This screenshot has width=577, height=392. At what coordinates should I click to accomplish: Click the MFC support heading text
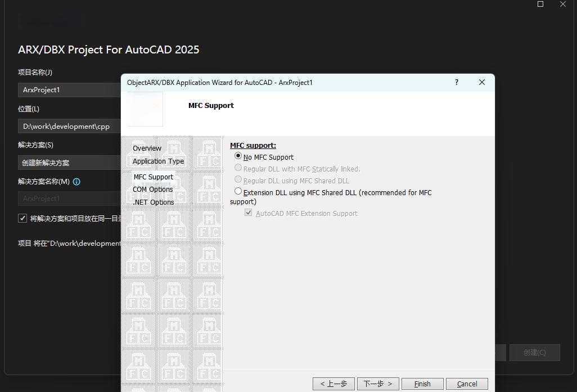pos(253,146)
